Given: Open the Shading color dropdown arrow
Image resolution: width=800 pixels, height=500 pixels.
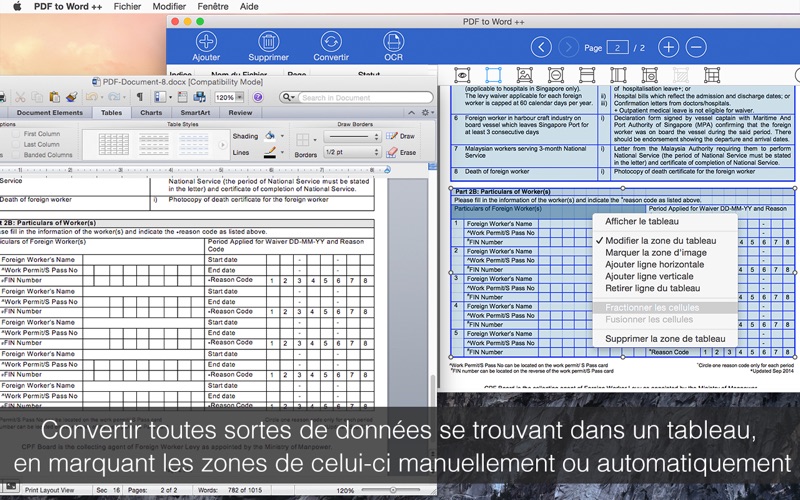Looking at the screenshot, I should pos(282,136).
